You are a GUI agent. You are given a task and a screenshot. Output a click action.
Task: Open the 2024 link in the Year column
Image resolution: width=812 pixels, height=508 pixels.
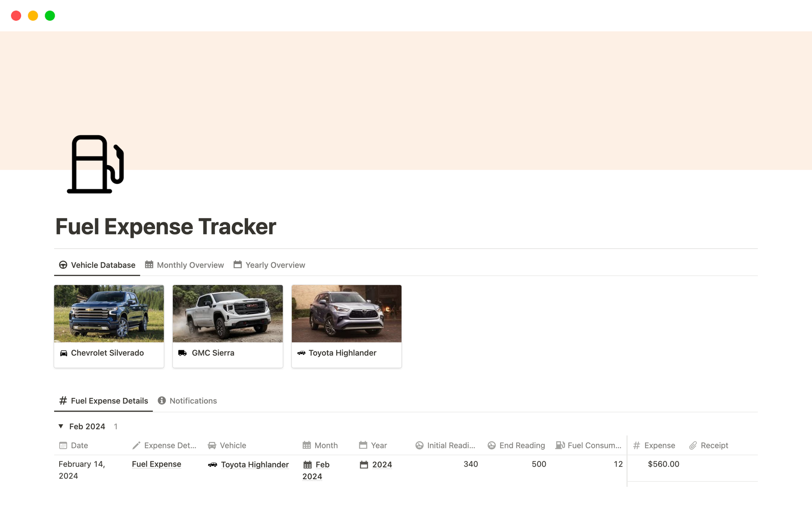point(381,464)
